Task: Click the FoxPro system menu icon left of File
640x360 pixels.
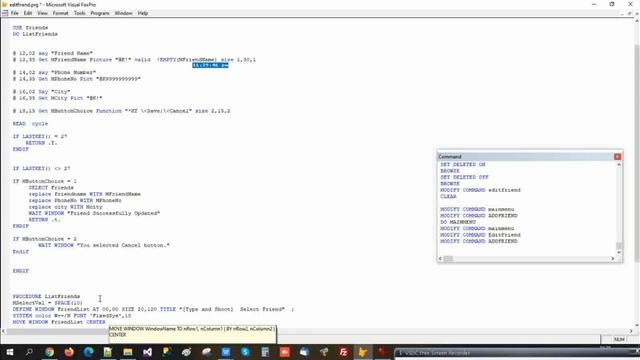Action: pyautogui.click(x=4, y=13)
